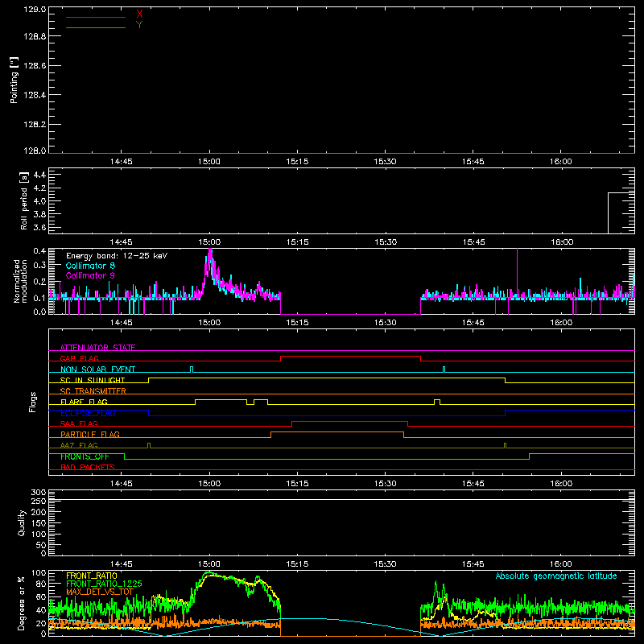Click the 15:30 label below Roll period panel
Image resolution: width=644 pixels, height=644 pixels.
click(x=386, y=242)
